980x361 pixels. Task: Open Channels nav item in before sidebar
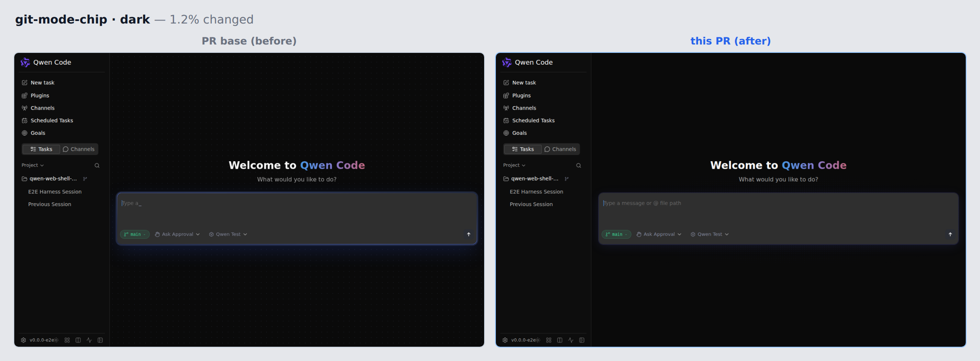click(x=38, y=108)
